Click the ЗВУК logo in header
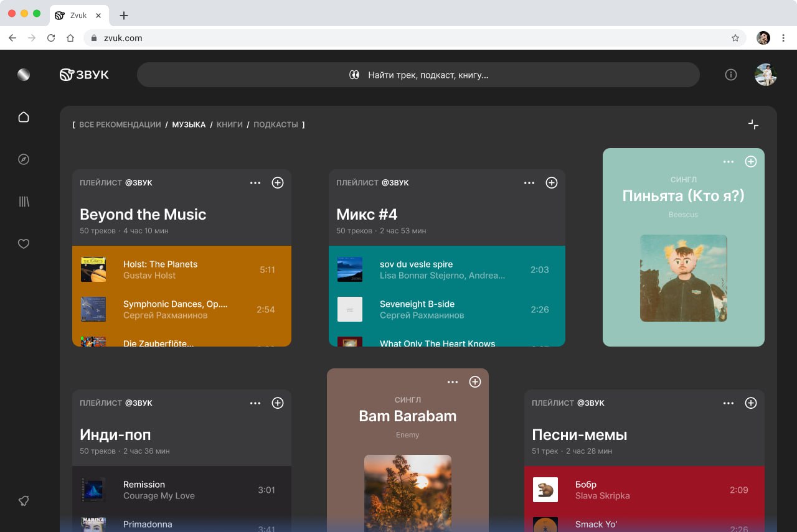Screen dimensions: 797x532 [x=84, y=75]
